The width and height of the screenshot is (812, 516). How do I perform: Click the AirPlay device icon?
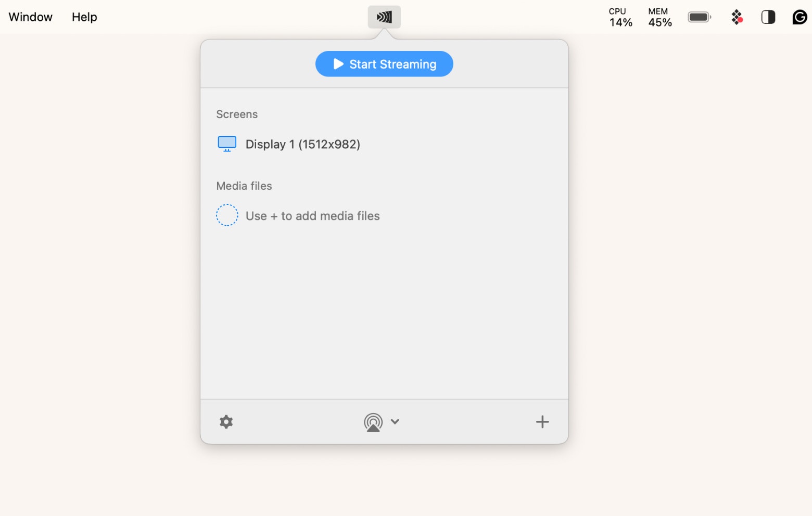tap(373, 422)
